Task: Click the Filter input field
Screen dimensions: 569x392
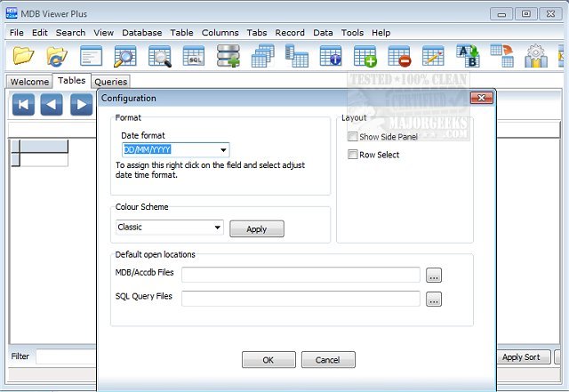Action: 66,356
